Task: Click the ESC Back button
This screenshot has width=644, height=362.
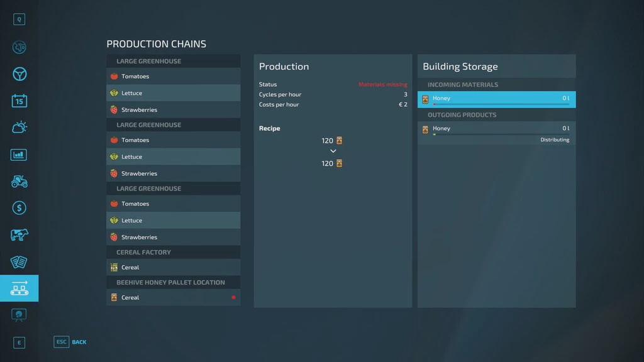Action: pyautogui.click(x=70, y=342)
